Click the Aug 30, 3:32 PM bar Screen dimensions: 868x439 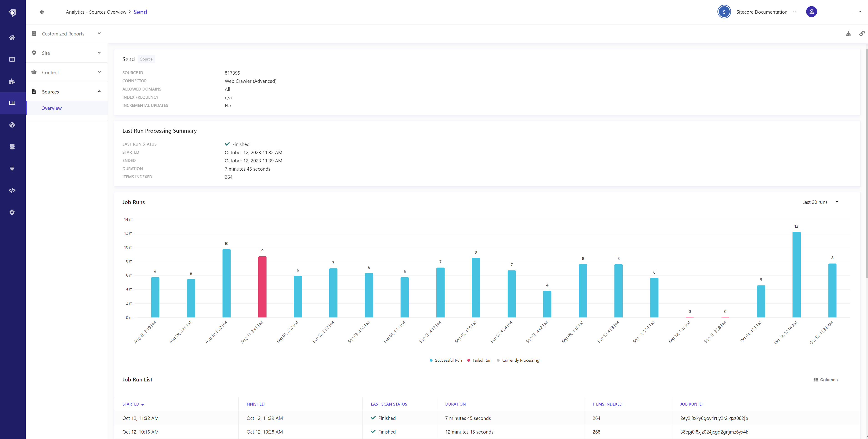coord(226,283)
